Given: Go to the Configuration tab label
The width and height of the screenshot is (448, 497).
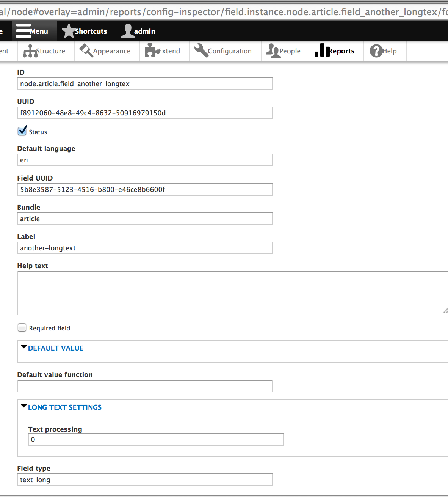Looking at the screenshot, I should point(230,51).
